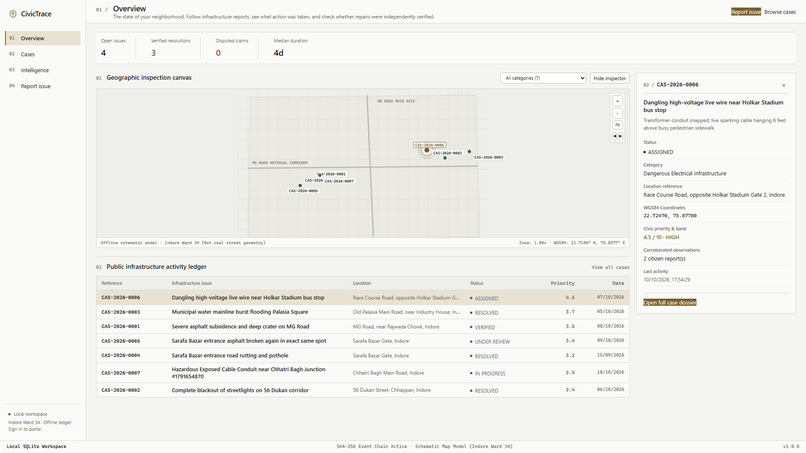
Task: Click reference CAS-2026-0001 in ledger
Action: (x=121, y=327)
